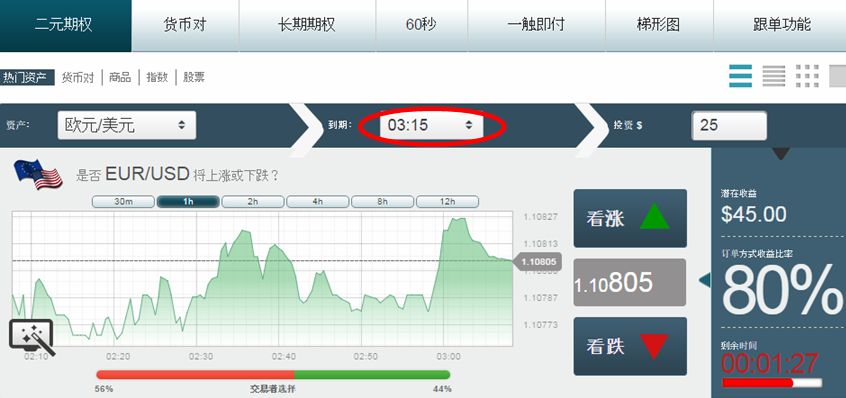Filter assets by 货币对 link
Screen dimensions: 846x398
click(x=78, y=78)
